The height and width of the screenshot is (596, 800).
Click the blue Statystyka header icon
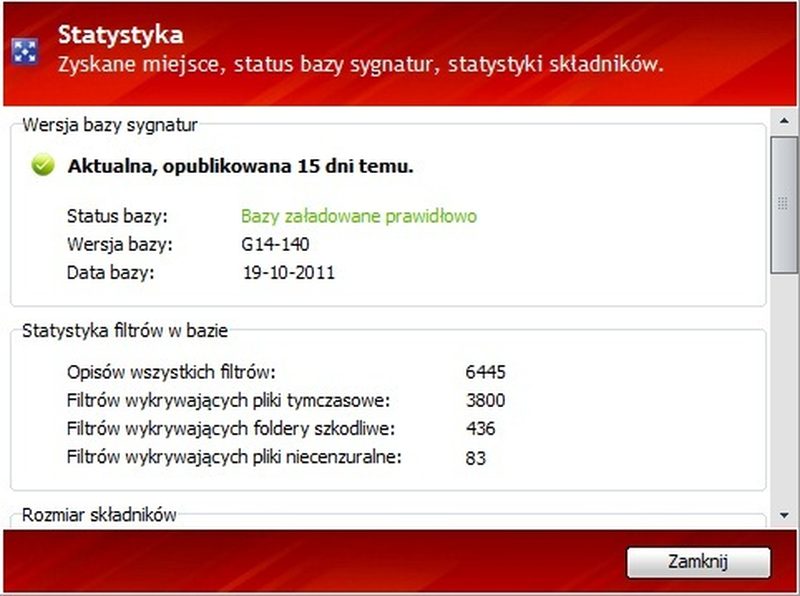click(x=24, y=51)
